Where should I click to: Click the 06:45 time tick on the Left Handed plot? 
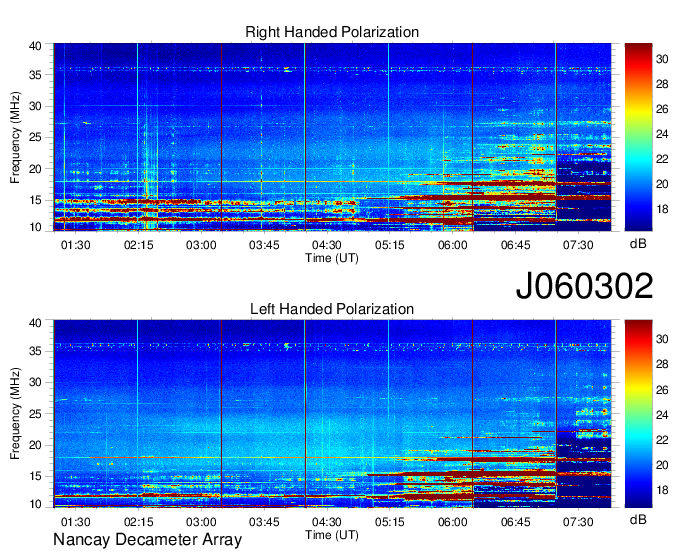[515, 522]
